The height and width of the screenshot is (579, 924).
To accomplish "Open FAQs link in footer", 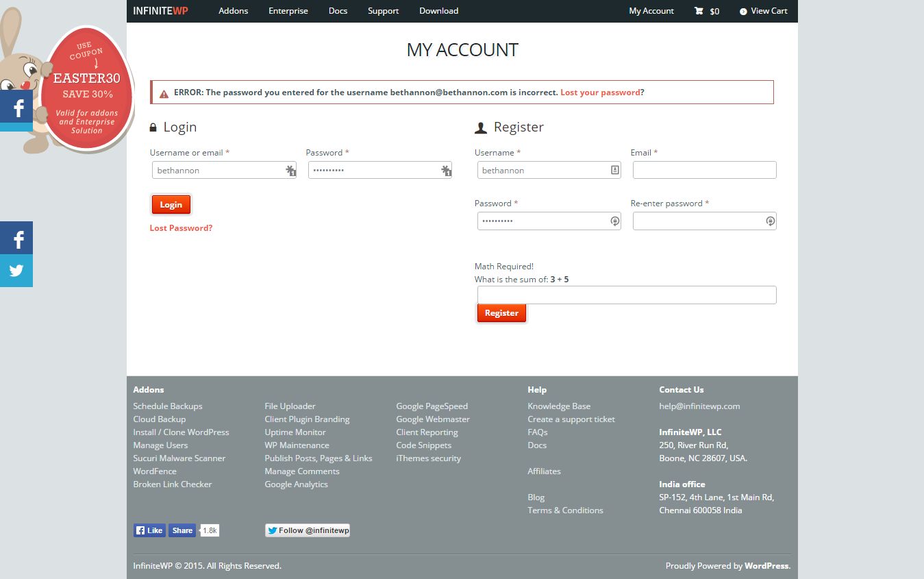I will tap(538, 432).
